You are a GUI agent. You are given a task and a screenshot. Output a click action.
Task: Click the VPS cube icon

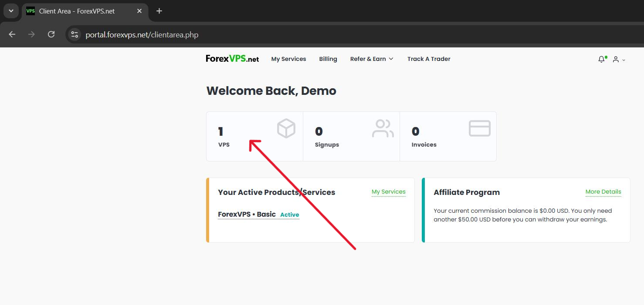(286, 129)
